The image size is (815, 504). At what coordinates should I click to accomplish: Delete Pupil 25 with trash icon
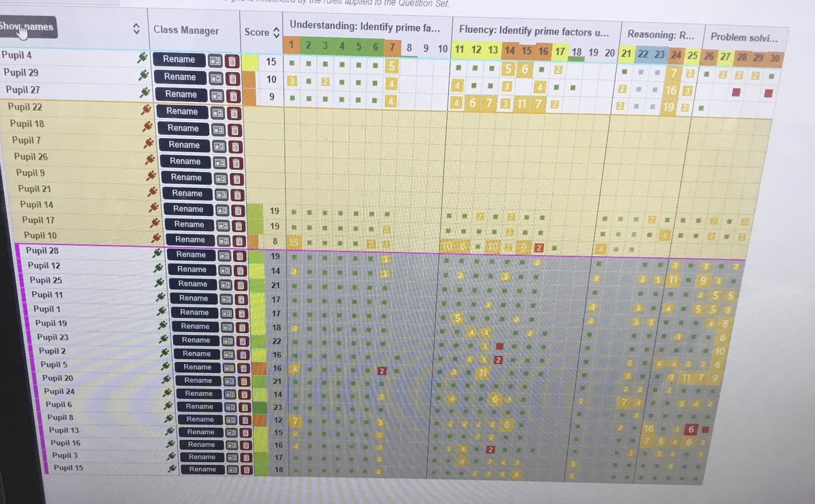click(x=240, y=285)
